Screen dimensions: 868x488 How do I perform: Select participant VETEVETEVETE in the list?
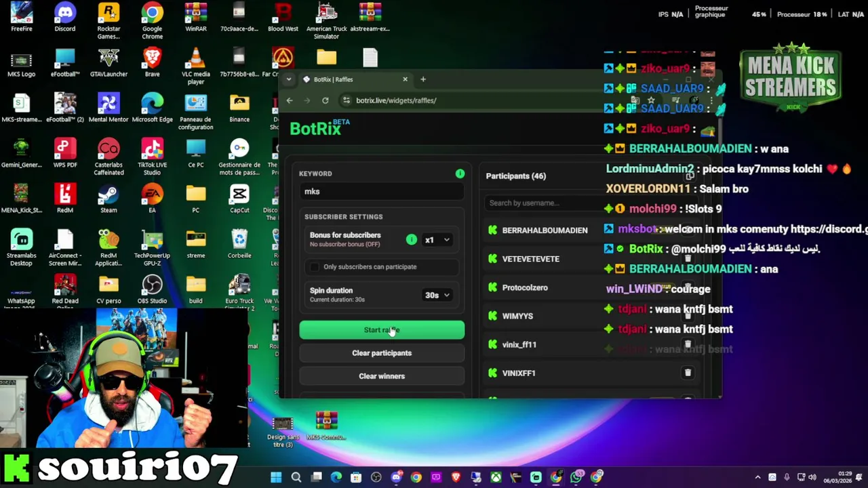(x=530, y=259)
